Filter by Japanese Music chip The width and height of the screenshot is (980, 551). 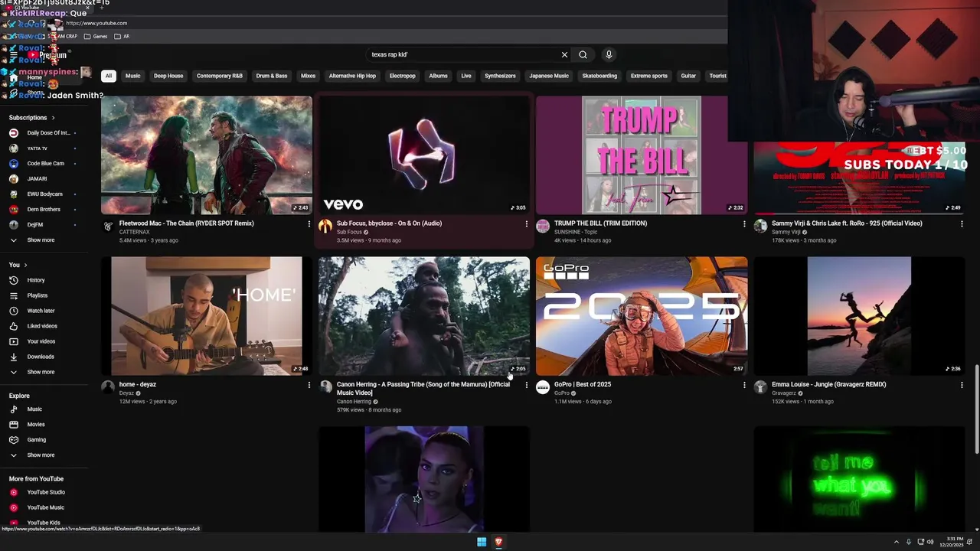[549, 76]
